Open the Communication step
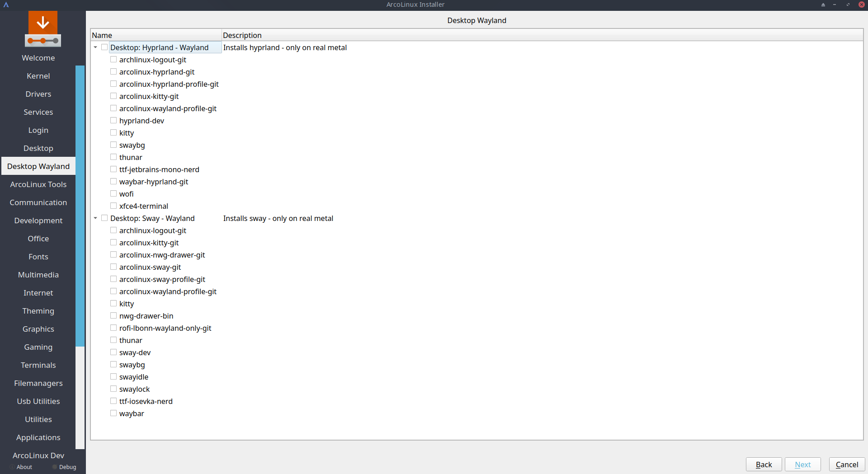 (x=38, y=202)
